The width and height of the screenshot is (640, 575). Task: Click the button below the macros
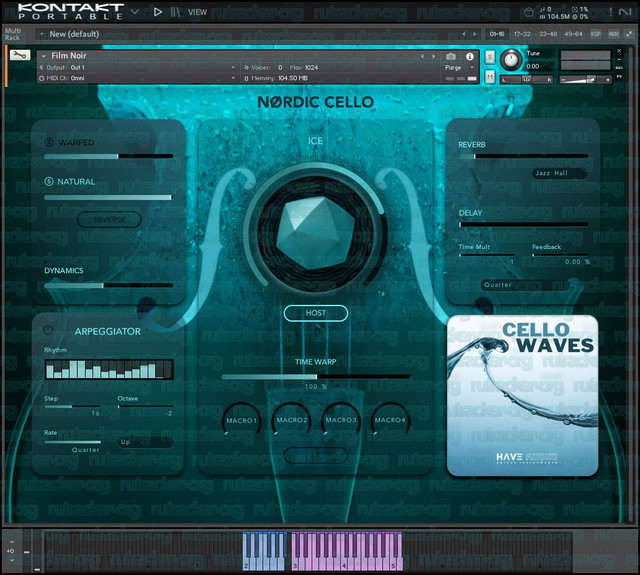tap(316, 455)
